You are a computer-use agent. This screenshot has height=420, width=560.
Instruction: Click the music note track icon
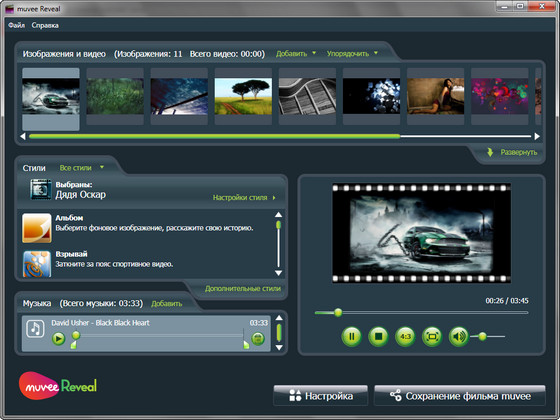point(35,328)
